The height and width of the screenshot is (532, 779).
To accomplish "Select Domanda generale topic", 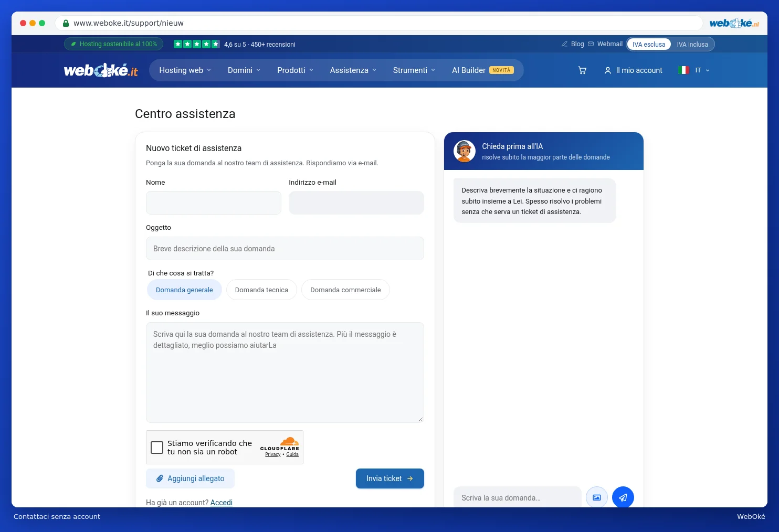I will coord(184,290).
